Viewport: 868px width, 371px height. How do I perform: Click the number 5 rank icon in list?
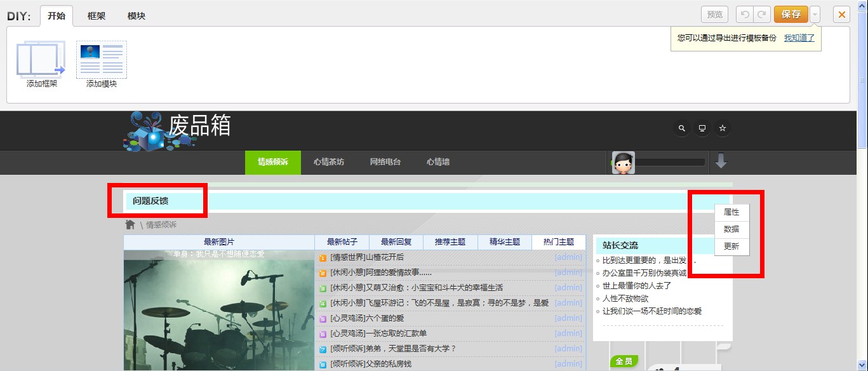tap(323, 319)
